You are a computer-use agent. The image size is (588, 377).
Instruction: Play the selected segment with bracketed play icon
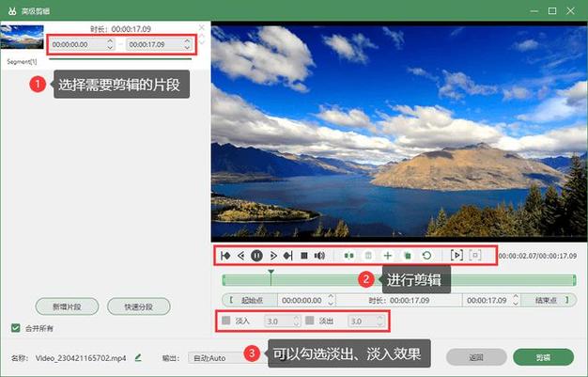tap(456, 256)
